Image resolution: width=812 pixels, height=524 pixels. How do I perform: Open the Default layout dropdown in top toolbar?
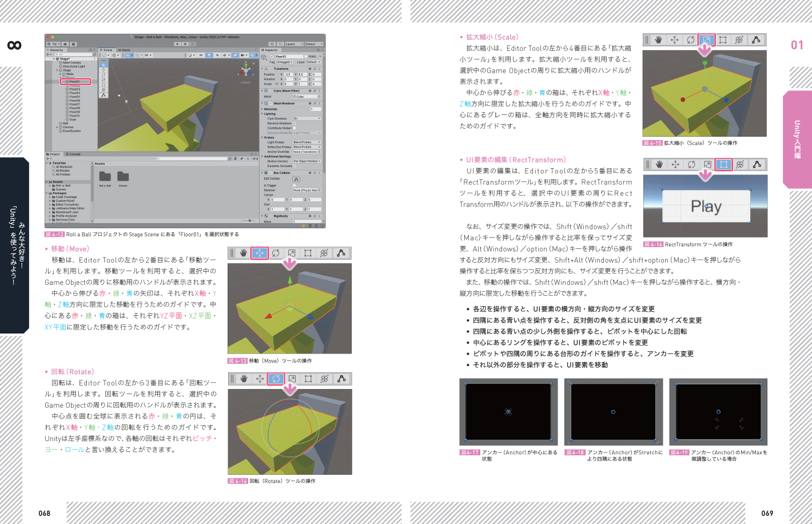(314, 44)
